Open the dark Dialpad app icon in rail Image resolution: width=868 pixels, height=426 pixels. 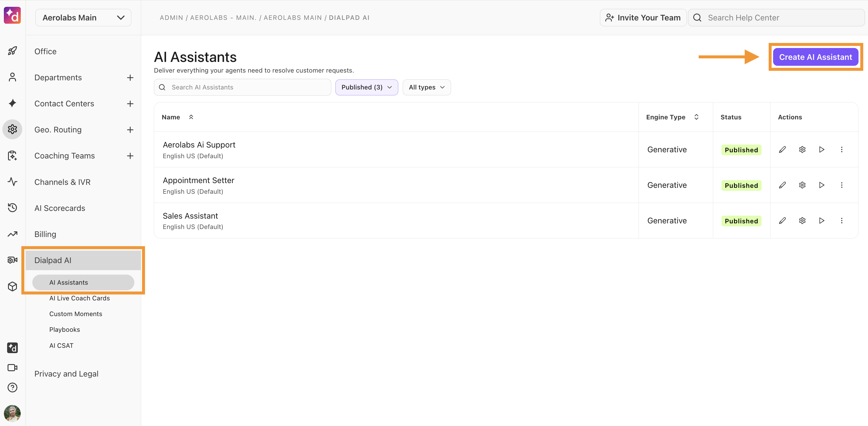click(12, 347)
